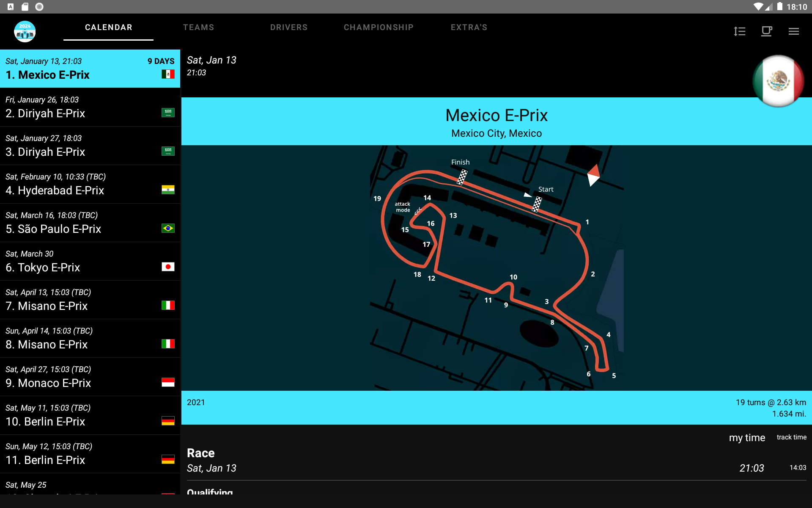Open the Drivers tab

(289, 28)
